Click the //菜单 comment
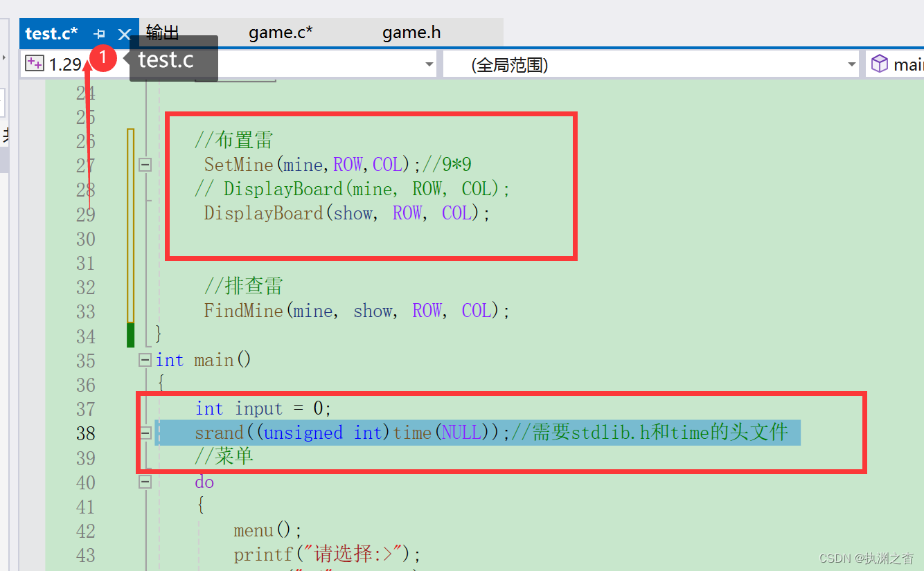This screenshot has height=571, width=924. (224, 457)
